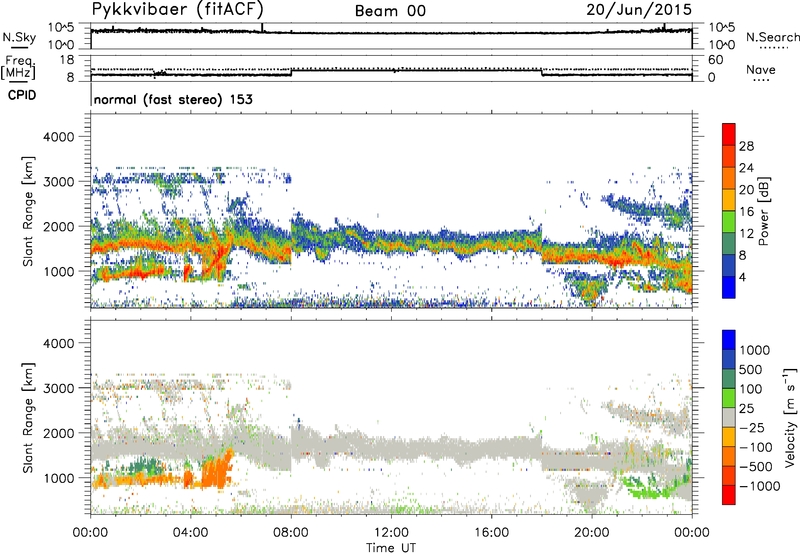Click the 28 label on the power color bar
Image resolution: width=800 pixels, height=554 pixels.
pyautogui.click(x=746, y=146)
